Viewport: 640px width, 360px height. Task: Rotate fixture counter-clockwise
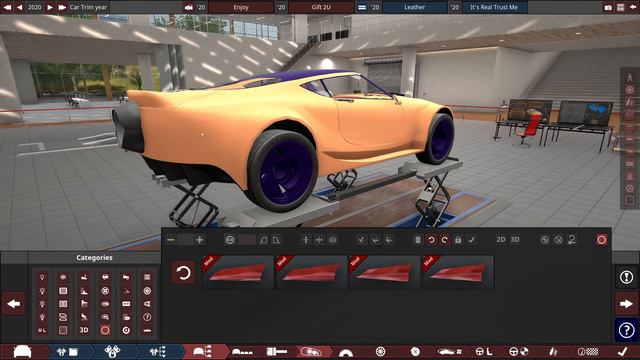tap(431, 240)
